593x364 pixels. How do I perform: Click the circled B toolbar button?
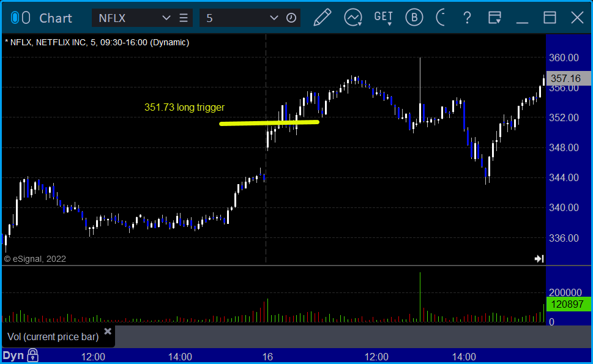click(414, 17)
